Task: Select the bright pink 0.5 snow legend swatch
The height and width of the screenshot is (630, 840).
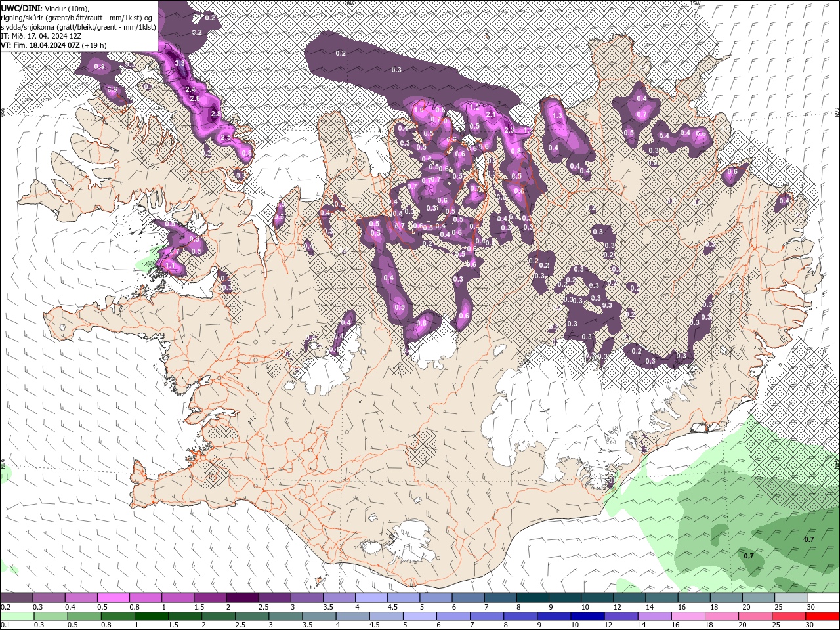Action: [113, 598]
